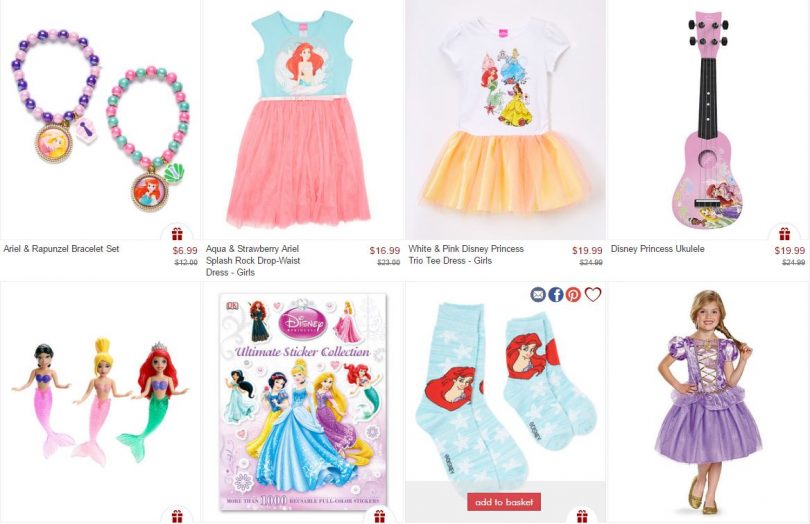This screenshot has height=524, width=810.
Task: Add the Ariel socks to basket
Action: coord(504,502)
